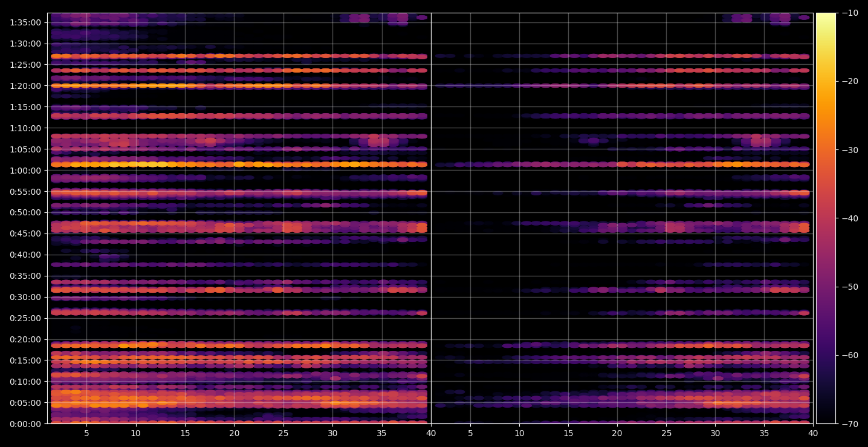Click x-axis label 15 under left heatmap
This screenshot has height=447, width=868.
(x=185, y=434)
